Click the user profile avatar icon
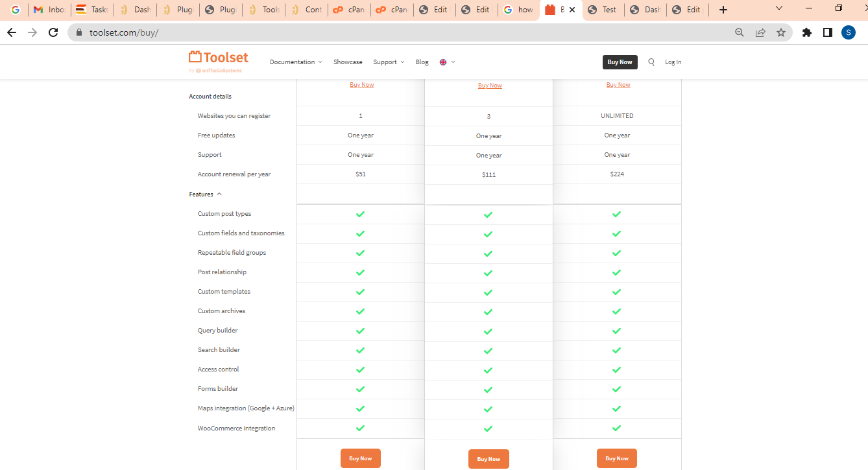 (x=848, y=32)
